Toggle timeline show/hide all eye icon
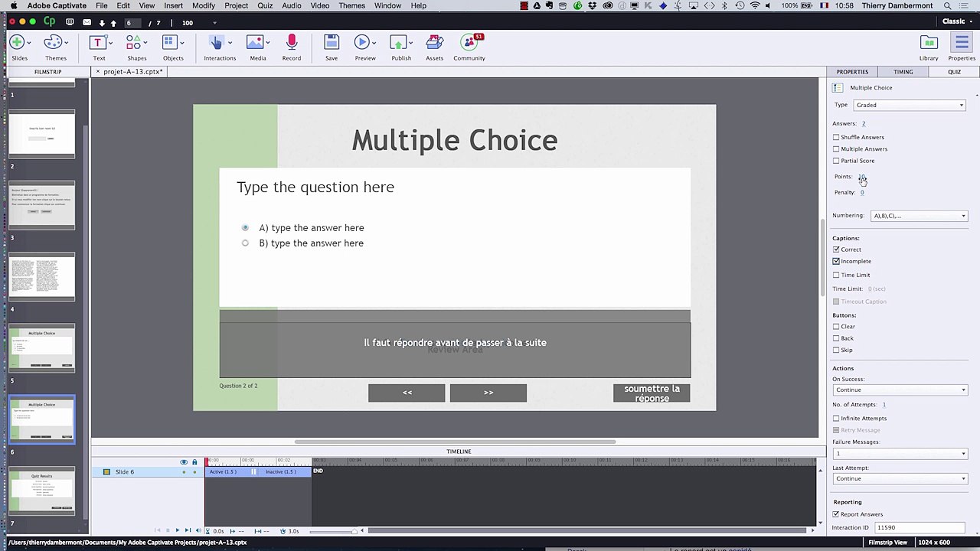 click(x=184, y=462)
